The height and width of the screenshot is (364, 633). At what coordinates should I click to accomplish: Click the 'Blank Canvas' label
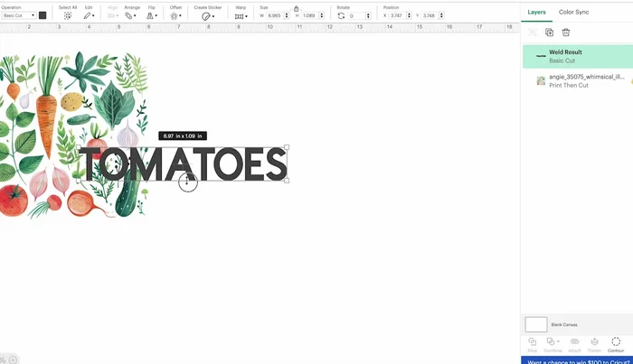(564, 324)
